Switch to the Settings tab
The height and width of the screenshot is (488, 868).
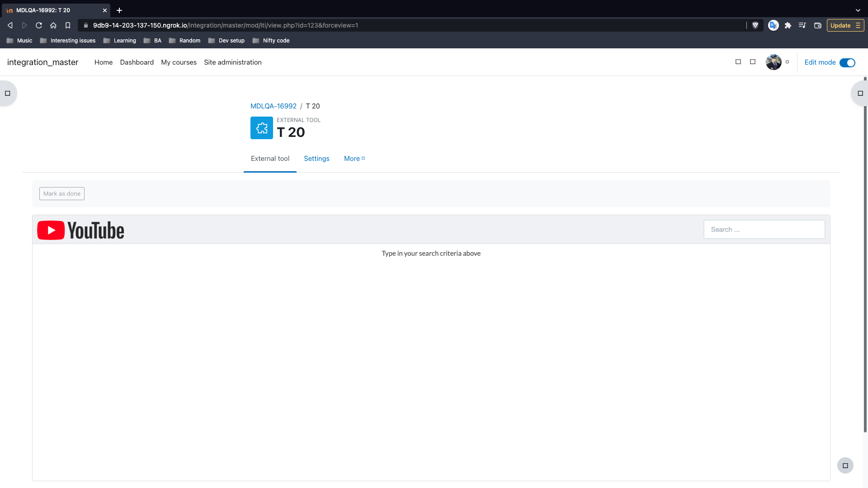(316, 159)
